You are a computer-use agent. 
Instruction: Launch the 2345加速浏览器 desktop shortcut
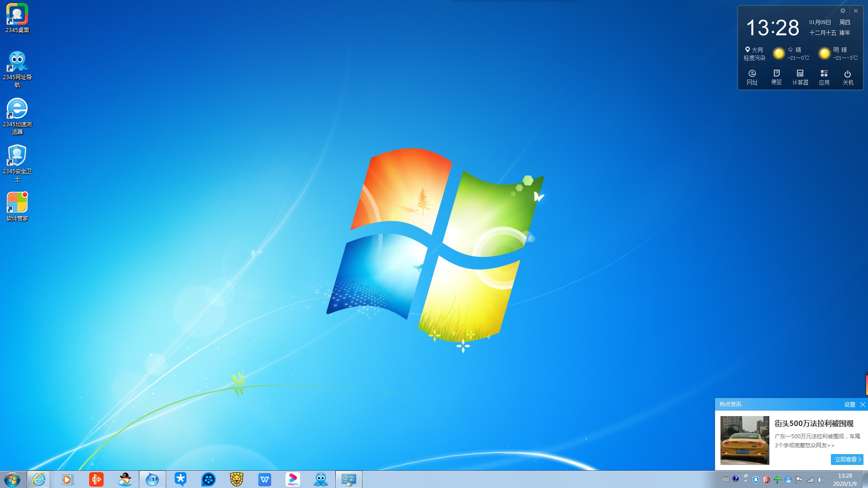coord(17,116)
